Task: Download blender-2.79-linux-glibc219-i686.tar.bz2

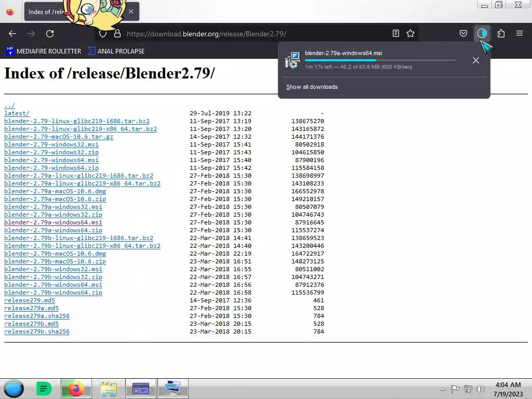Action: [77, 121]
